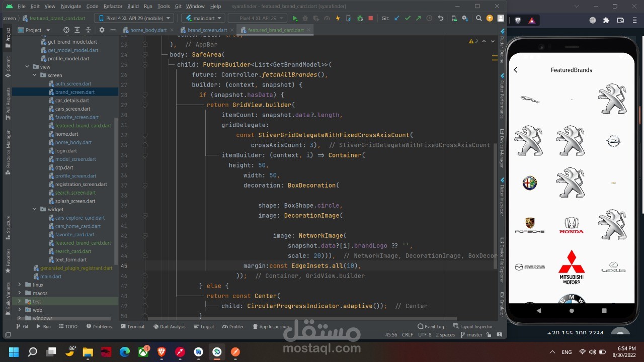Commit changes with the Git checkmark icon
The width and height of the screenshot is (644, 362).
(x=408, y=18)
